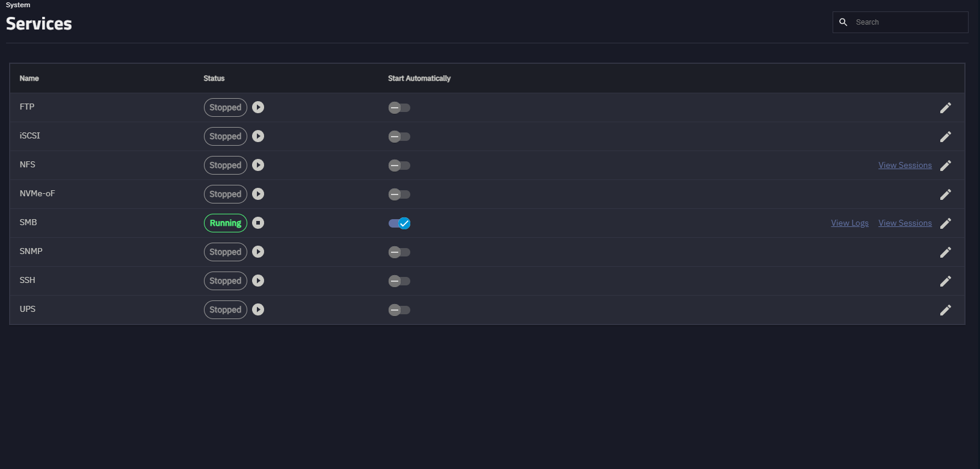Start the SSH service play icon
980x469 pixels.
[x=258, y=281]
